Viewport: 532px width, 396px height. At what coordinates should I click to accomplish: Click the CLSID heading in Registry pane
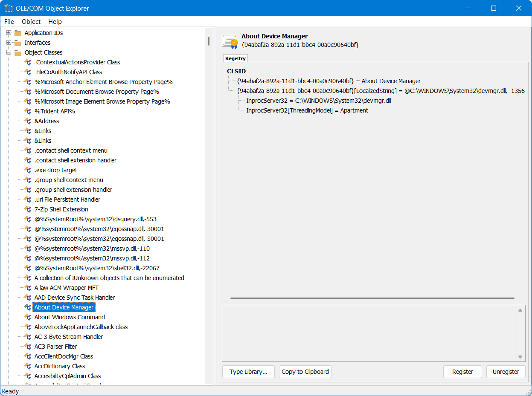tap(236, 71)
